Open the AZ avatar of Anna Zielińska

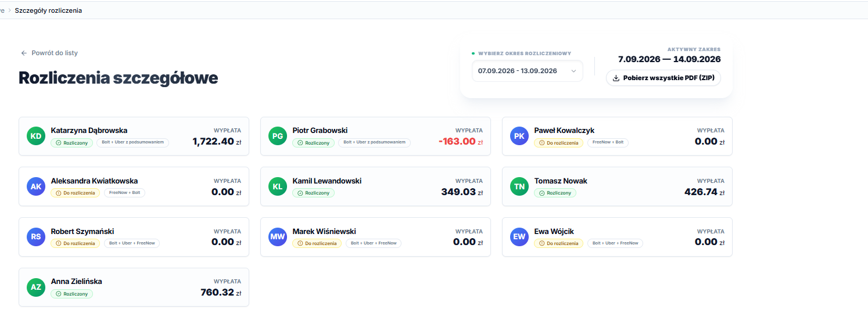(36, 287)
